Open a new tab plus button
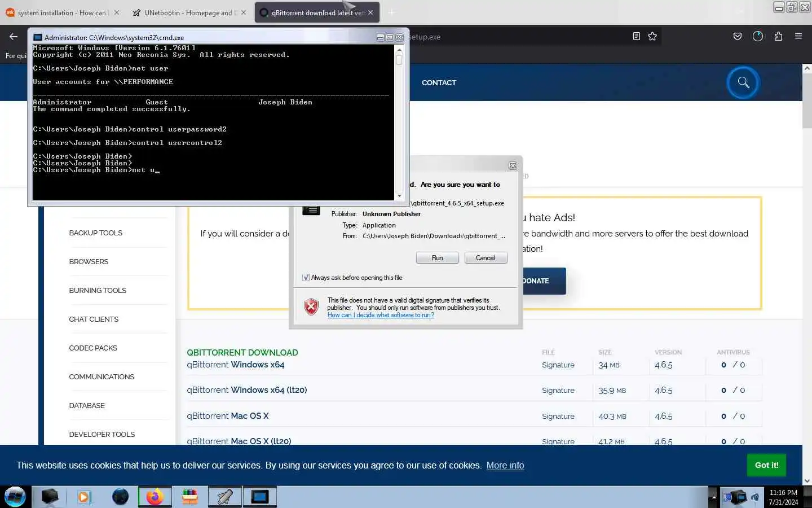Screen dimensions: 812x508 [392, 12]
